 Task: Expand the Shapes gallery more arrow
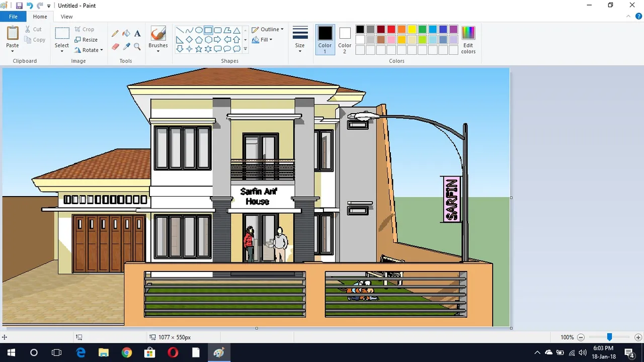[245, 49]
